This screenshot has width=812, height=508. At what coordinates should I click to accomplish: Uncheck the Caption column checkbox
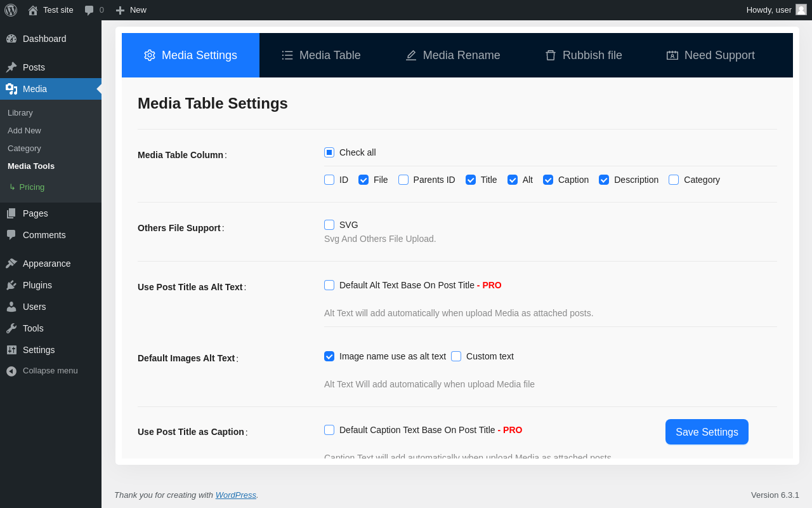(x=548, y=180)
